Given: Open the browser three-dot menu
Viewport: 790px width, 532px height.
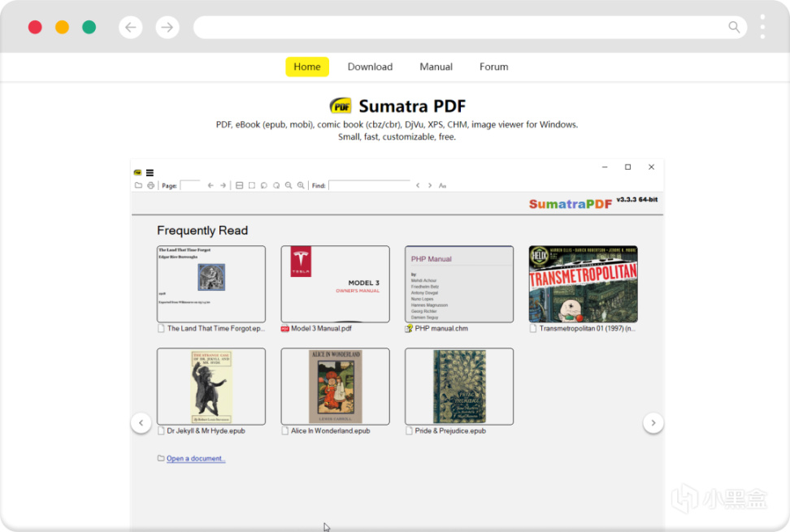Looking at the screenshot, I should point(762,27).
